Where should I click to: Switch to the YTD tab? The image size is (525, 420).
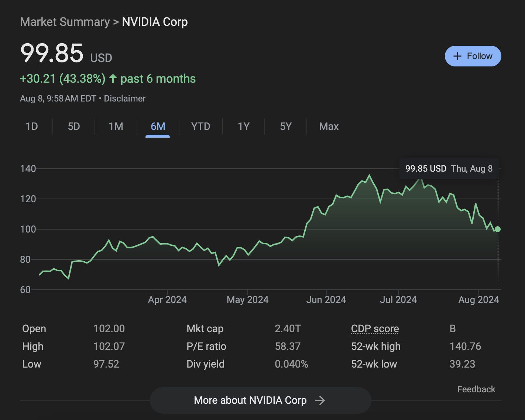tap(200, 127)
